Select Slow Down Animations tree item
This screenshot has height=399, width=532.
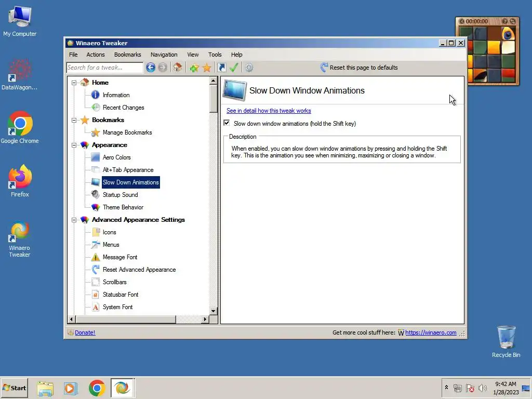130,182
